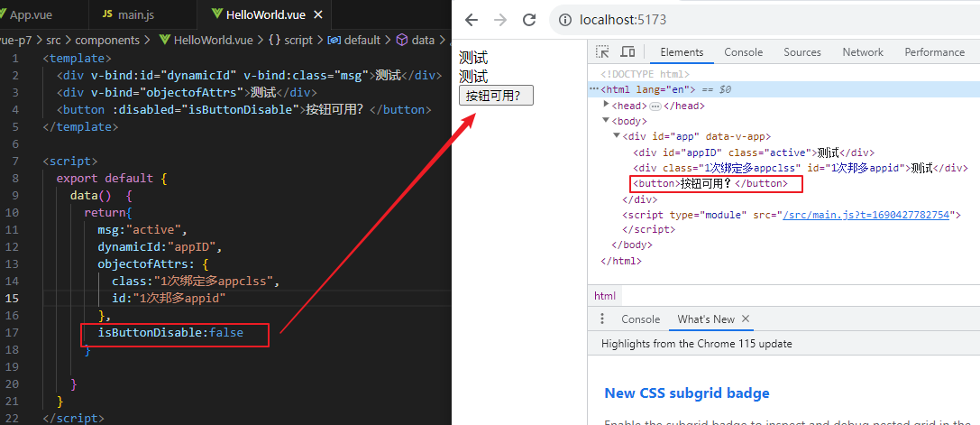
Task: Select the HelloWorld.vue editor tab
Action: pos(267,14)
